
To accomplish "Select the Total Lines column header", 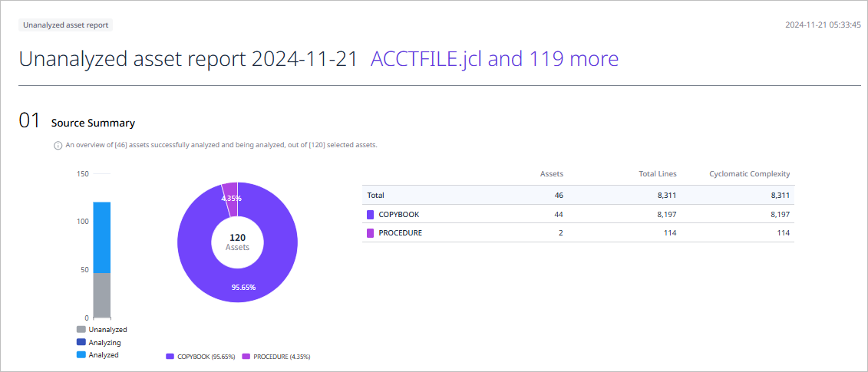I will 656,174.
